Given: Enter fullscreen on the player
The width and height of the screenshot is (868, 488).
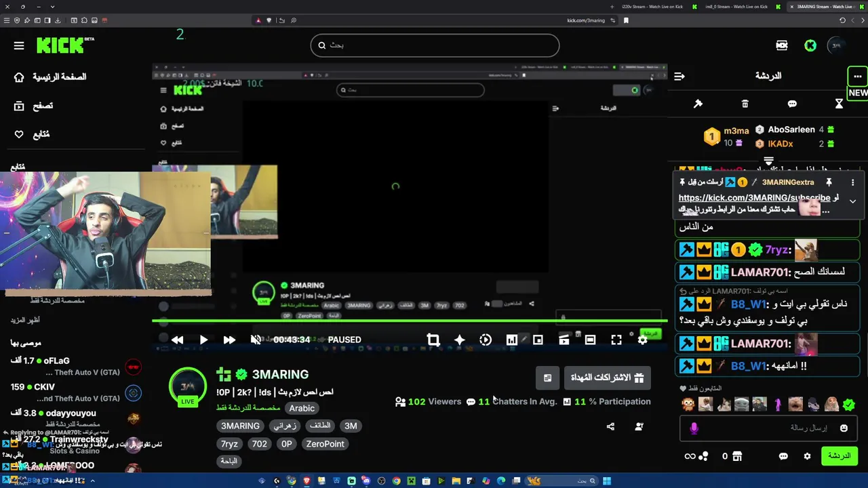Looking at the screenshot, I should tap(616, 340).
